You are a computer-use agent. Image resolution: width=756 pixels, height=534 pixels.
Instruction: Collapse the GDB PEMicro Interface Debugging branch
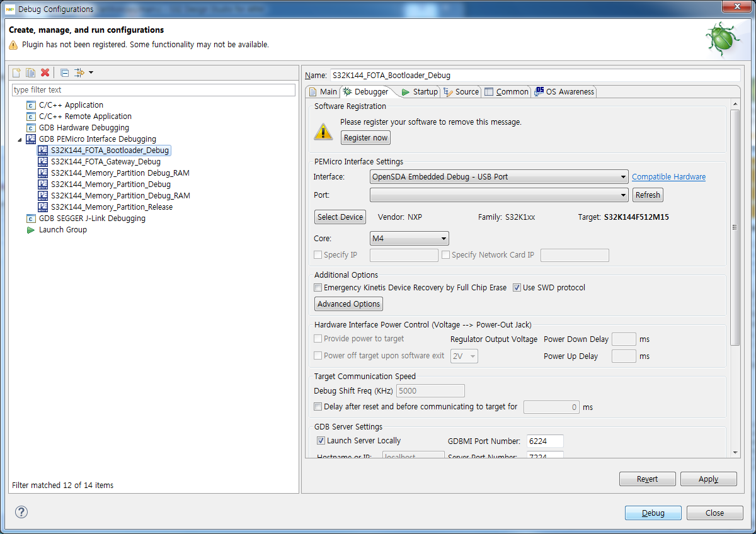[x=20, y=139]
